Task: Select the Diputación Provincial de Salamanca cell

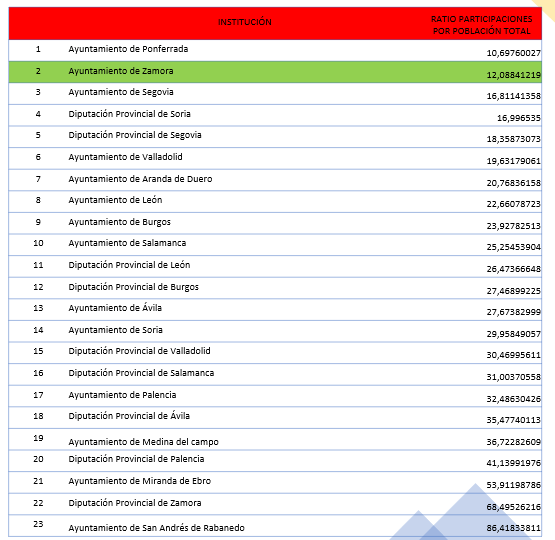Action: [141, 373]
